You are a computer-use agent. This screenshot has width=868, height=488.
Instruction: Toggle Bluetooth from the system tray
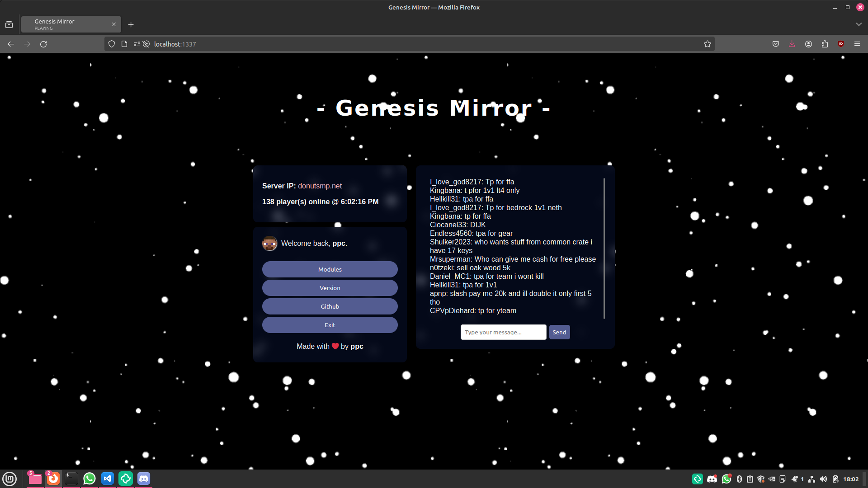[x=739, y=479]
